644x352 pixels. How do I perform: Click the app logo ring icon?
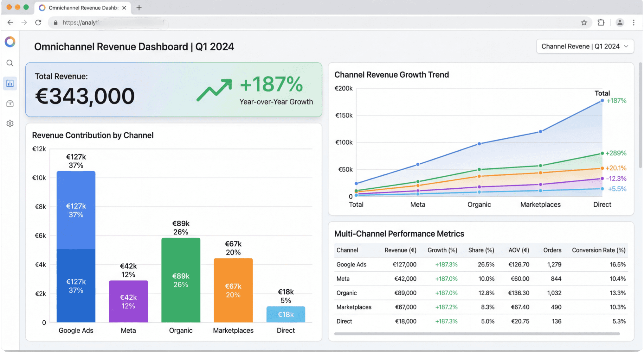[x=10, y=42]
